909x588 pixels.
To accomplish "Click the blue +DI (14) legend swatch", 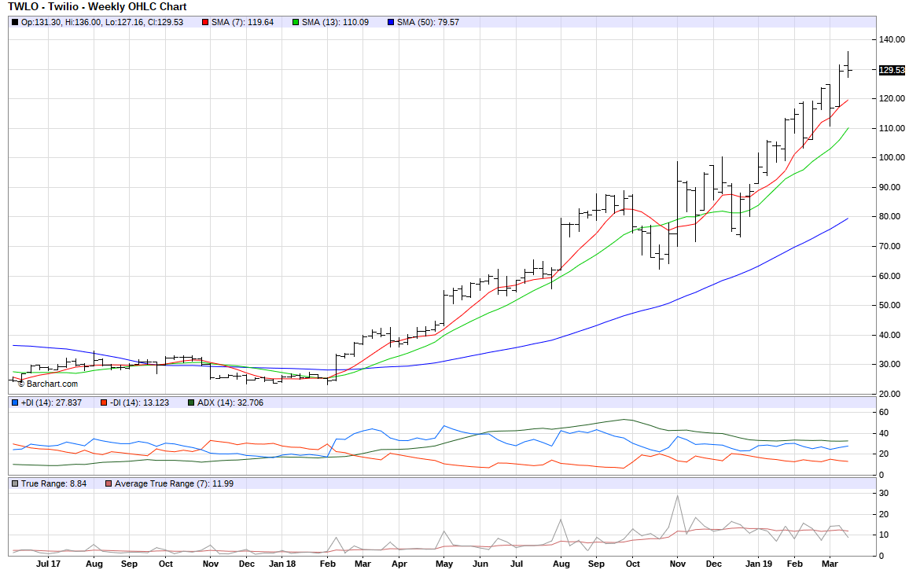I will pos(15,402).
